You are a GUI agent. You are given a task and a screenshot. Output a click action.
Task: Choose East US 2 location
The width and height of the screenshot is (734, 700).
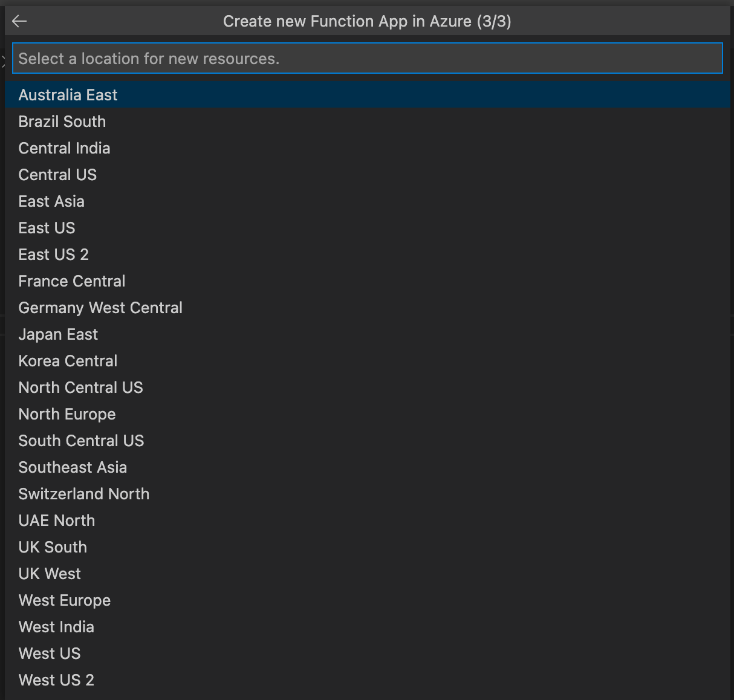(54, 254)
